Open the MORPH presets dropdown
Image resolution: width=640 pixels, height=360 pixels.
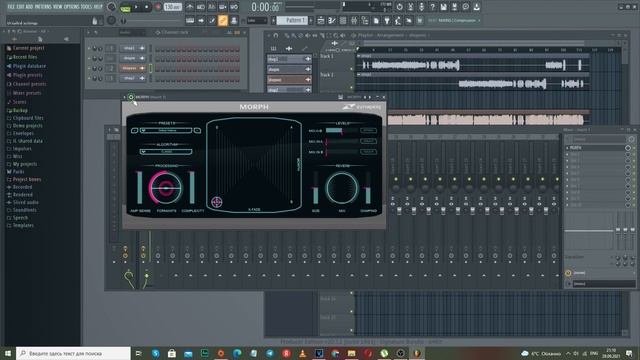[166, 131]
